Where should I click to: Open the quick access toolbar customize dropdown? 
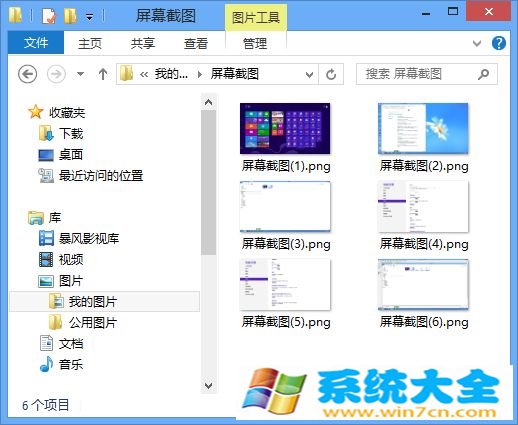(x=89, y=16)
